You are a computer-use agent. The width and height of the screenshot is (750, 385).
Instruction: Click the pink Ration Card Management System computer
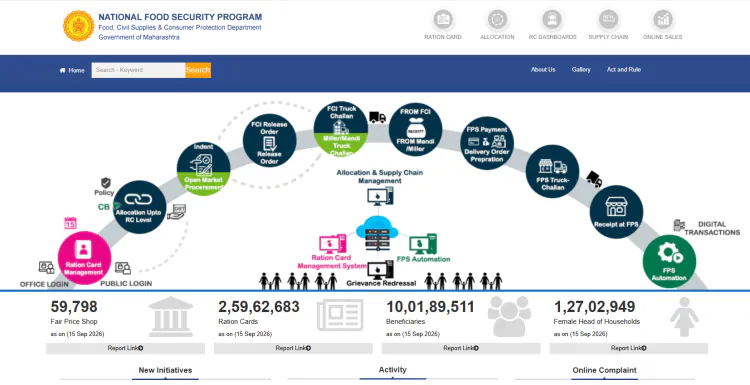click(332, 243)
